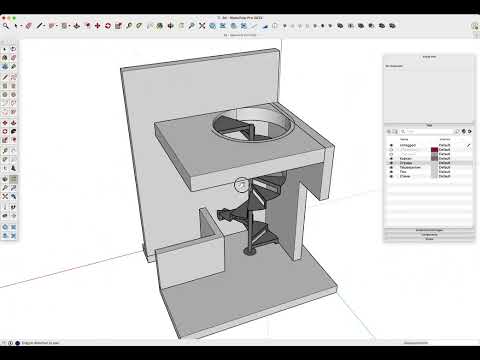Select the Rectangle tool in left tool set
Image resolution: width=480 pixels, height=360 pixels.
coord(5,86)
